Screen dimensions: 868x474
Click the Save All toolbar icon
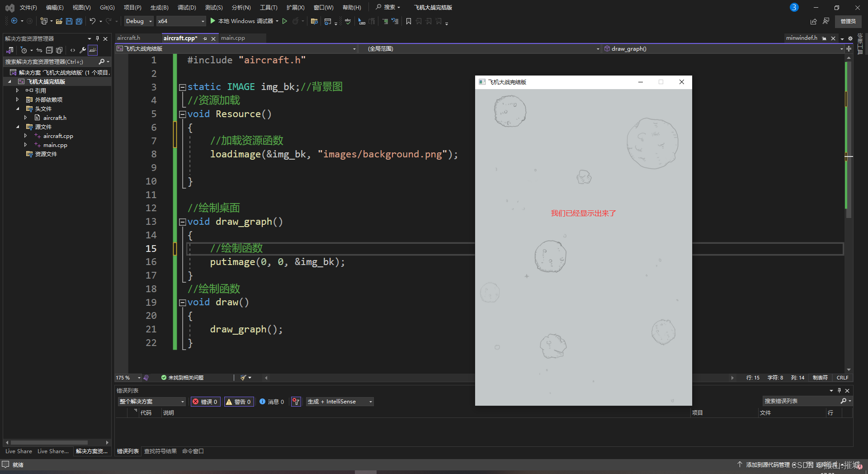(x=79, y=21)
